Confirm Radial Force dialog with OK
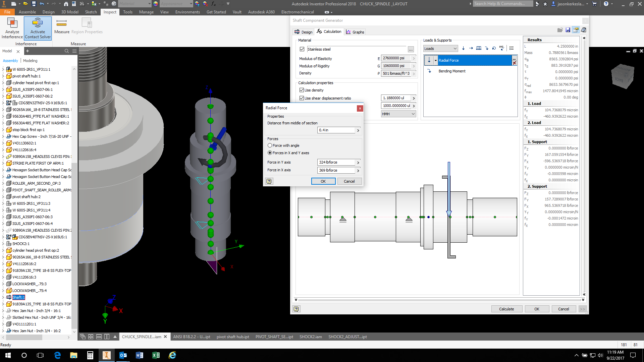 [x=323, y=181]
